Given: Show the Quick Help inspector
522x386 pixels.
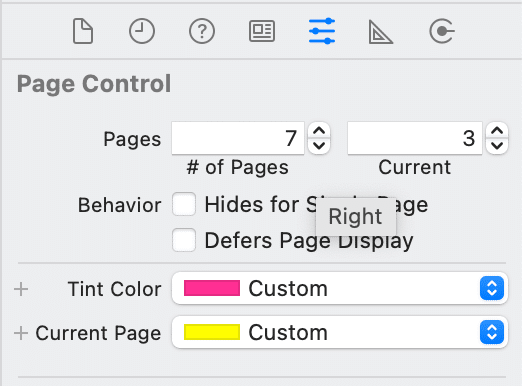Looking at the screenshot, I should tap(202, 31).
